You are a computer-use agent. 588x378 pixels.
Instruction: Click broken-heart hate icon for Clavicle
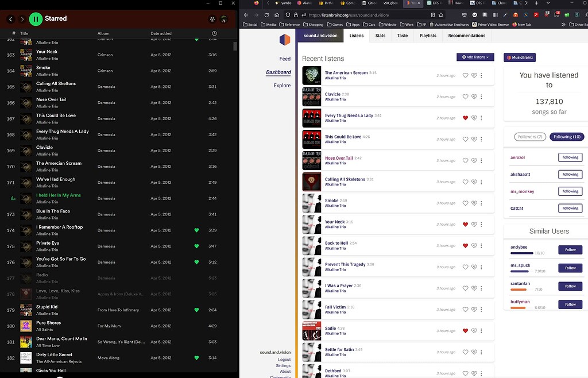pos(474,97)
